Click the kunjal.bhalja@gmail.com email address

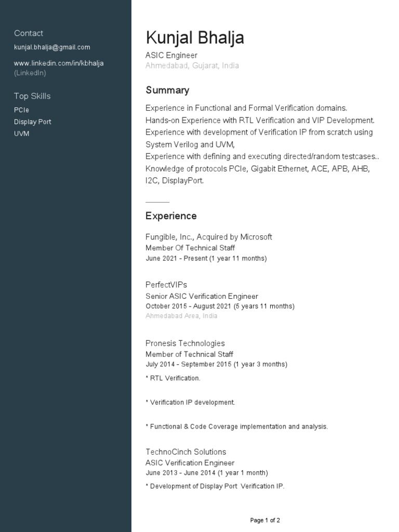(52, 47)
